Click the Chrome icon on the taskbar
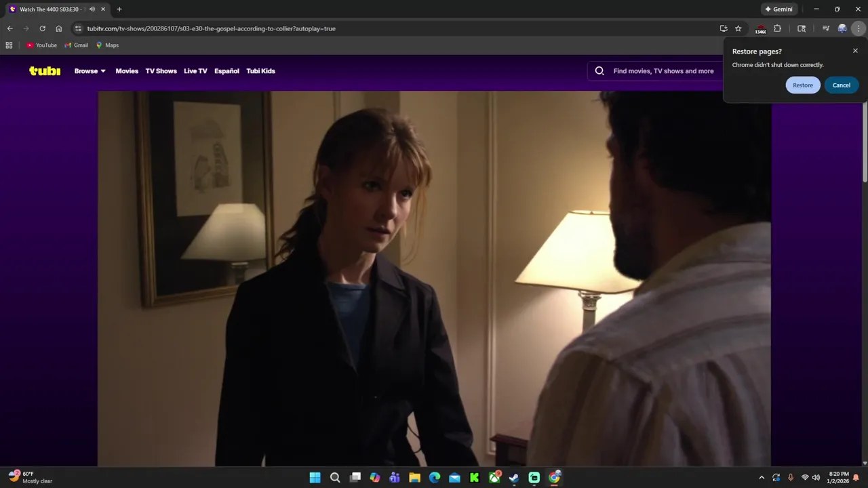Viewport: 868px width, 488px height. click(554, 477)
